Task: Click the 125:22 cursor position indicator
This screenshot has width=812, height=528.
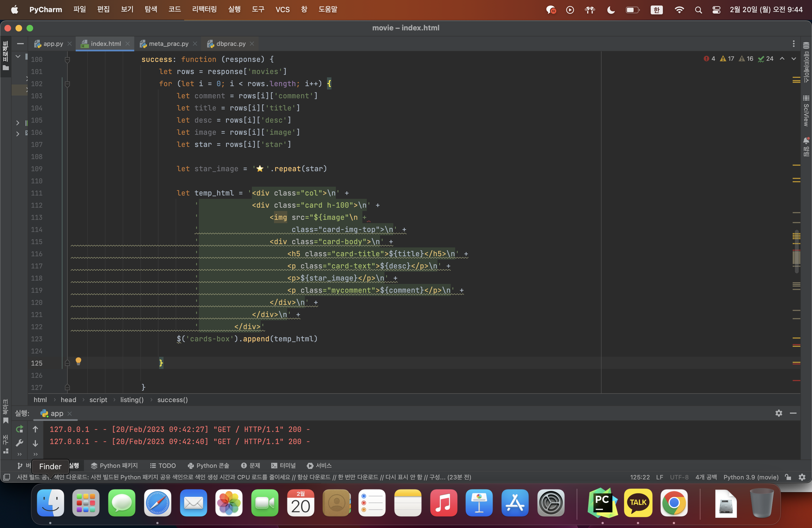Action: [640, 477]
